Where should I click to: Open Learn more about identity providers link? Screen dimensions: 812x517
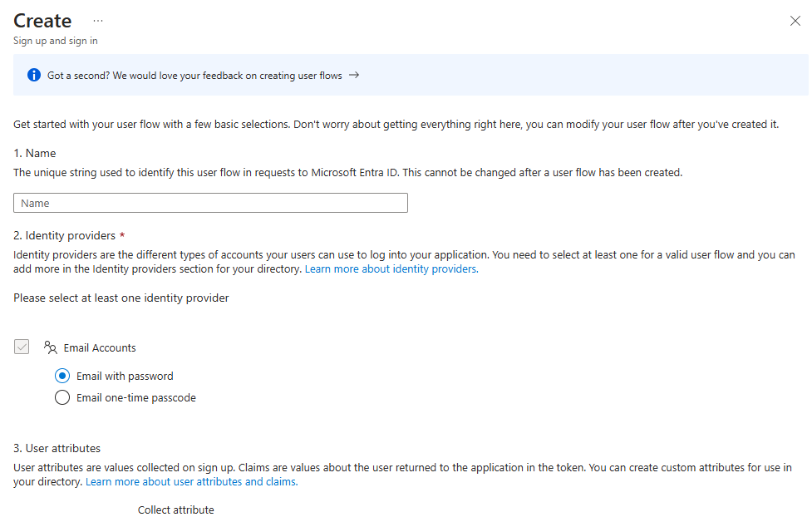pyautogui.click(x=391, y=269)
